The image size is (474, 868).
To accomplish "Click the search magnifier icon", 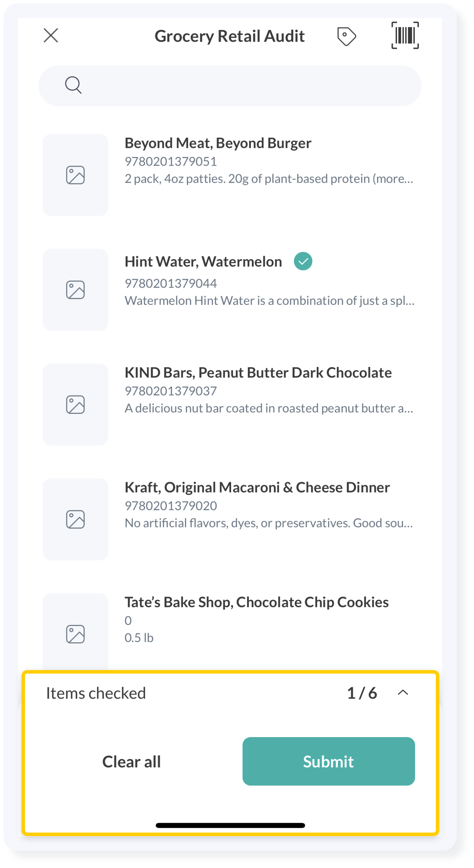I will coord(73,85).
